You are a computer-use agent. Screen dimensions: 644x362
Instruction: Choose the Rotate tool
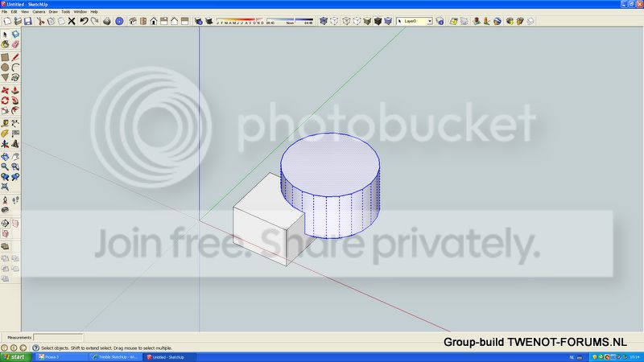tap(5, 101)
